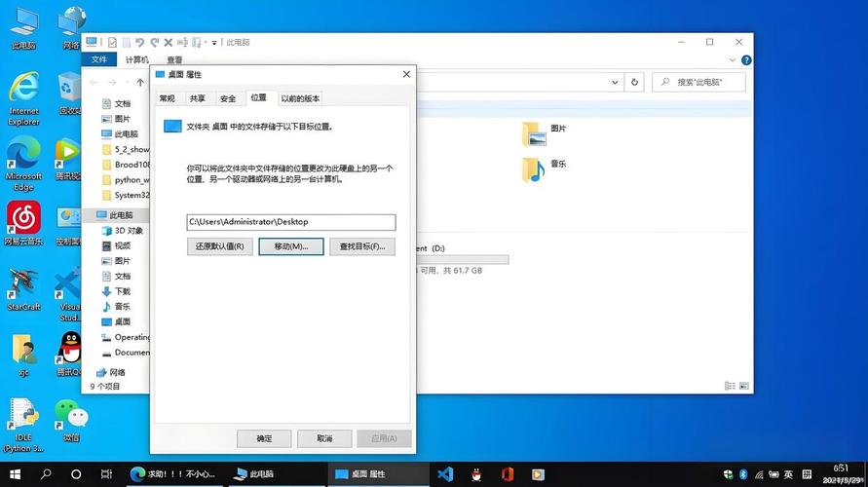Open Customize Quick Access Toolbar dropdown arrow
The width and height of the screenshot is (868, 487).
pyautogui.click(x=214, y=43)
